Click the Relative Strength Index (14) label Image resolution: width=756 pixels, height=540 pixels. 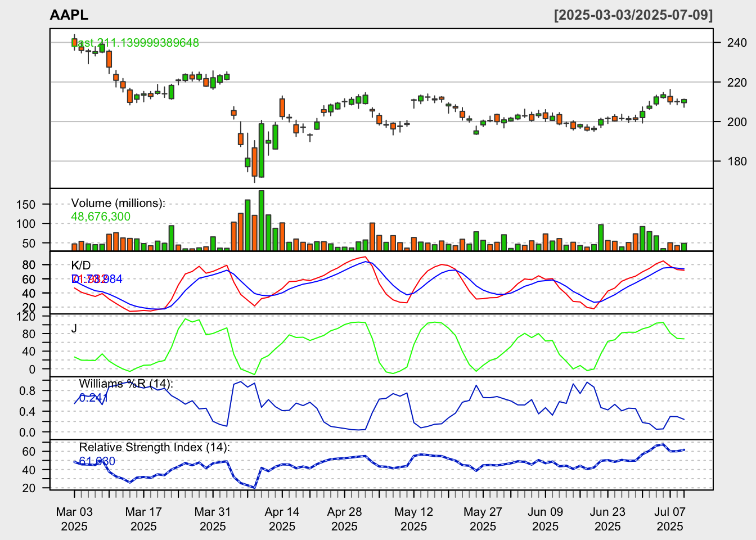click(155, 447)
